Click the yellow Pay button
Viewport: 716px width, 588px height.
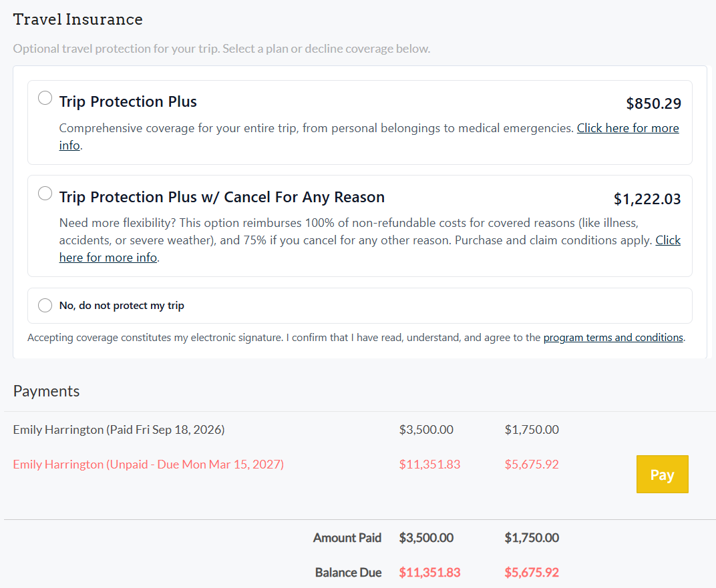pos(662,474)
